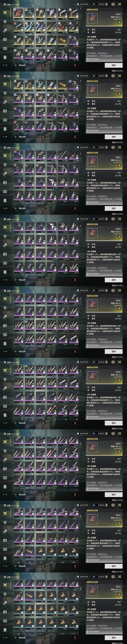127x644 pixels.
Task: Open the exclamation-mark quest items sidebar icon, topmost panel
Action: [5, 57]
